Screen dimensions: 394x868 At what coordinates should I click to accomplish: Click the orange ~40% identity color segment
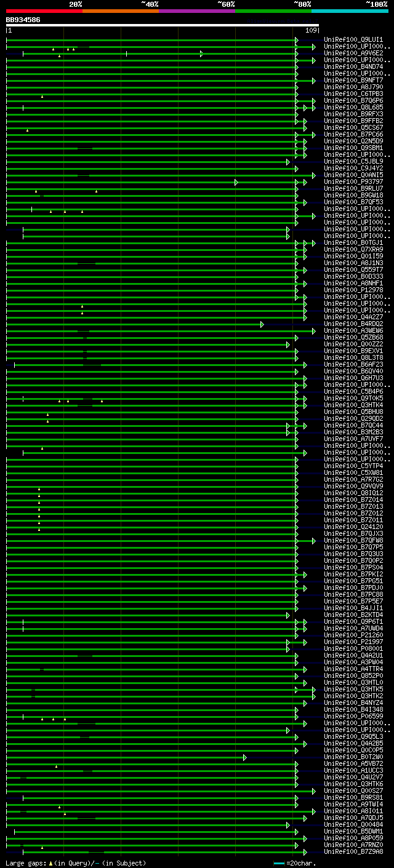pos(120,10)
